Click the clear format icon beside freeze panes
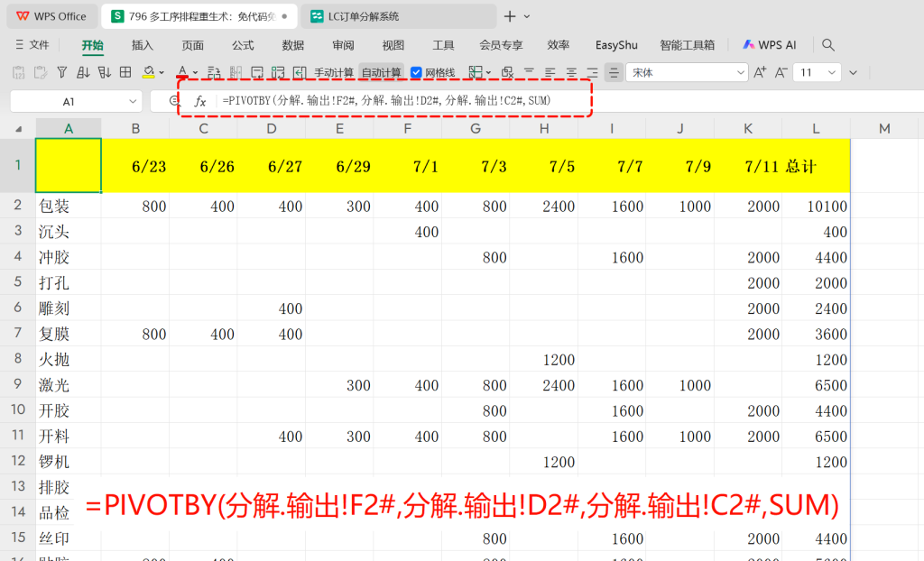 pos(507,72)
